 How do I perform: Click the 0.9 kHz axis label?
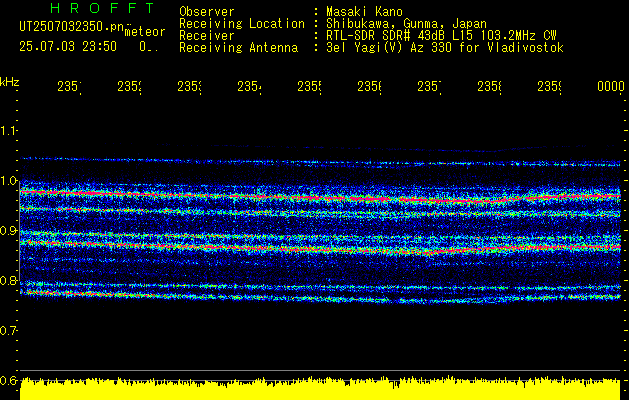tap(8, 231)
